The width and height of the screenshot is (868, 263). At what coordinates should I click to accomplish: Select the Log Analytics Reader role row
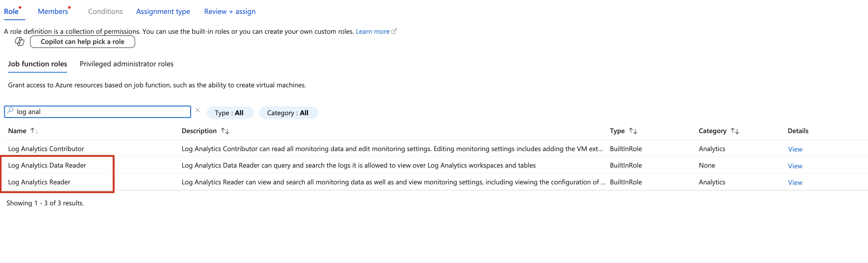39,182
